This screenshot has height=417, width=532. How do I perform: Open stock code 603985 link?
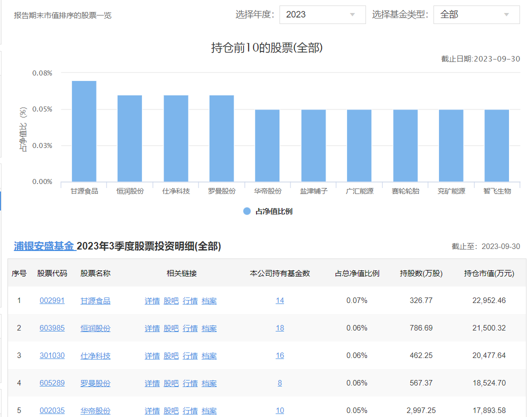click(52, 328)
